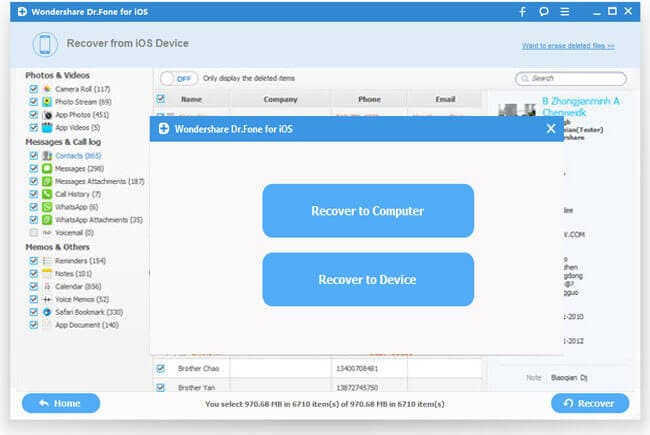Select Voice Memos (52) entry
The image size is (650, 435).
point(82,299)
